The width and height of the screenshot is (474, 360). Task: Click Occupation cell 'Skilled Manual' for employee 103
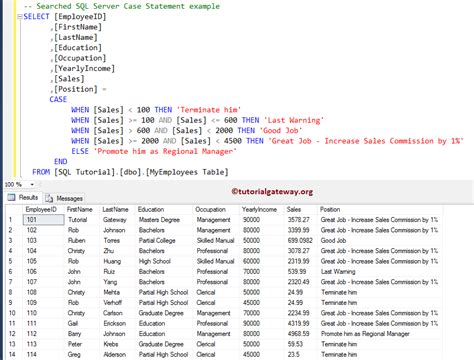[215, 240]
